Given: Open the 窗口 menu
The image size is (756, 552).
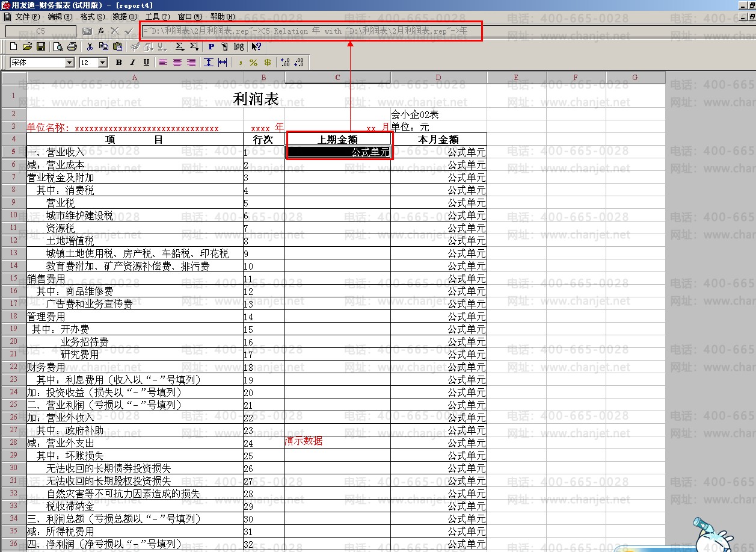Looking at the screenshot, I should (190, 17).
